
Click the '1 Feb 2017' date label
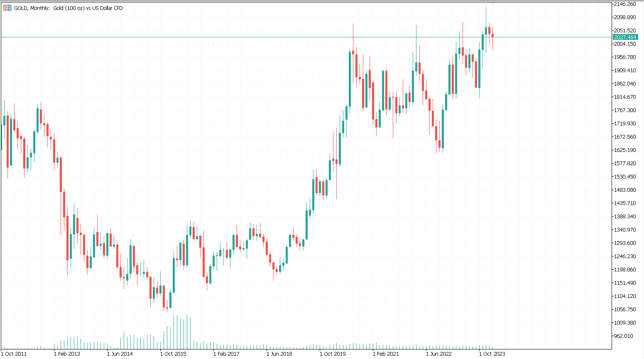coord(226,354)
